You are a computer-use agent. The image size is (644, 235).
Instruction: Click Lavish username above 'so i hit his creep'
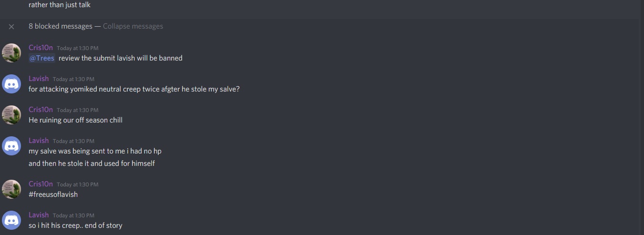click(39, 215)
